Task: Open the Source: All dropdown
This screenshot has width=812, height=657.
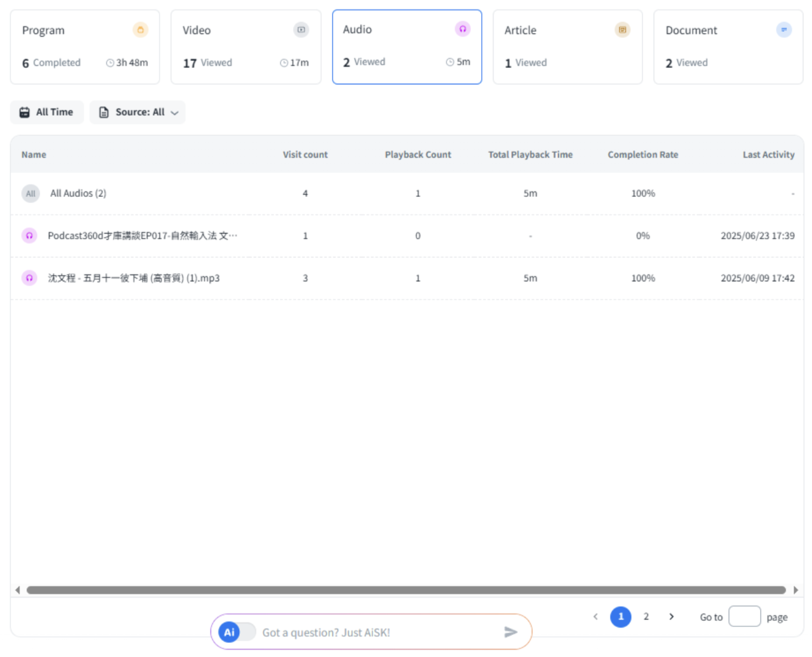Action: coord(138,113)
